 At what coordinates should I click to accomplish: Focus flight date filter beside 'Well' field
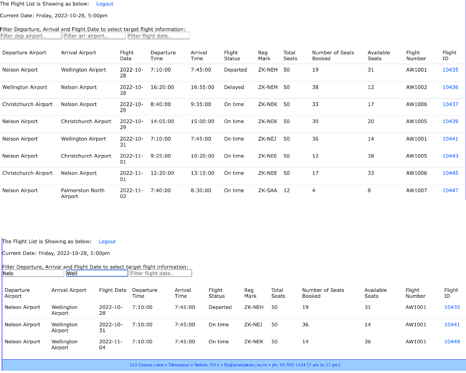click(x=161, y=273)
